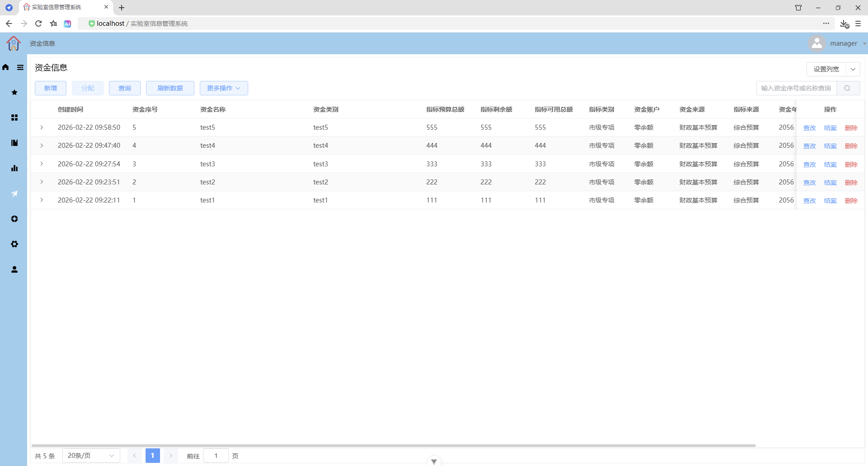Click the table's horizontal scrollbar
Screen dimensions: 868x466
click(x=394, y=446)
